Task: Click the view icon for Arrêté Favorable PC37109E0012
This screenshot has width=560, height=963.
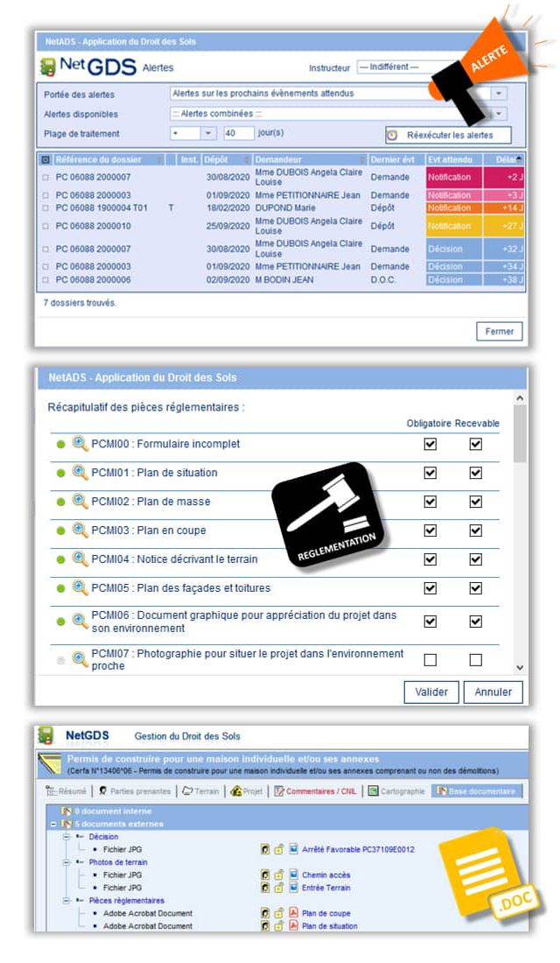Action: coord(265,849)
